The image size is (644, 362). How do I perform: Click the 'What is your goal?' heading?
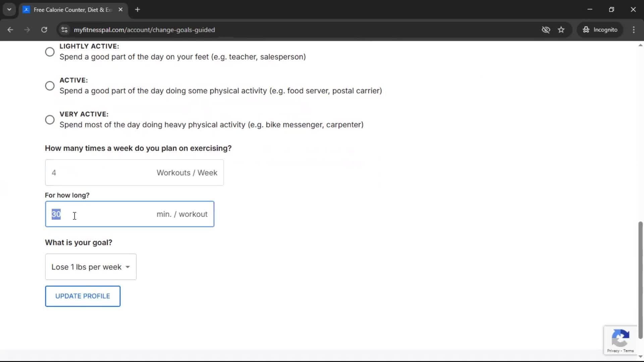tap(78, 242)
